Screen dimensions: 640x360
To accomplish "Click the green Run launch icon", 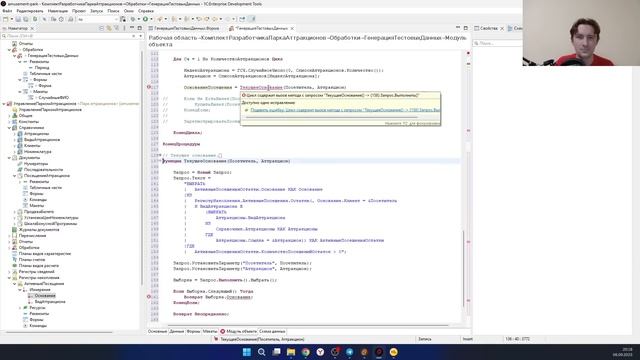I will 145,19.
